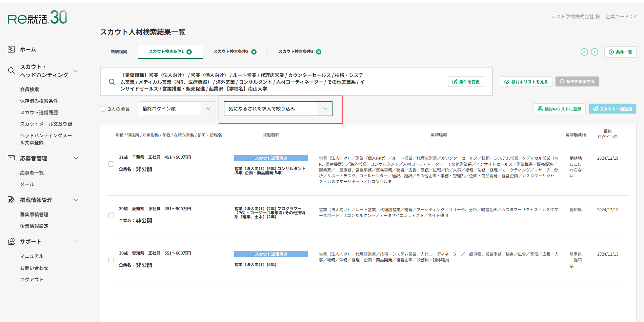
Task: Click the 条件を削除する button
Action: click(x=577, y=81)
